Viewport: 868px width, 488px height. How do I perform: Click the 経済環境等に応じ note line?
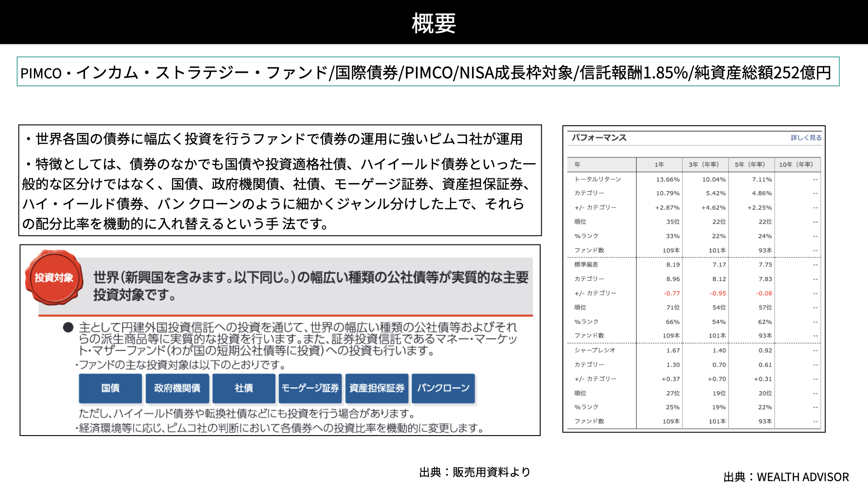click(280, 428)
